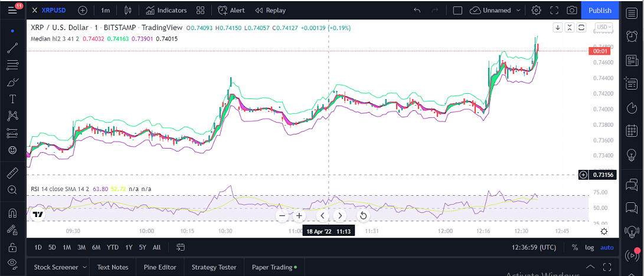Image resolution: width=644 pixels, height=276 pixels.
Task: Select the All time range
Action: [x=156, y=247]
